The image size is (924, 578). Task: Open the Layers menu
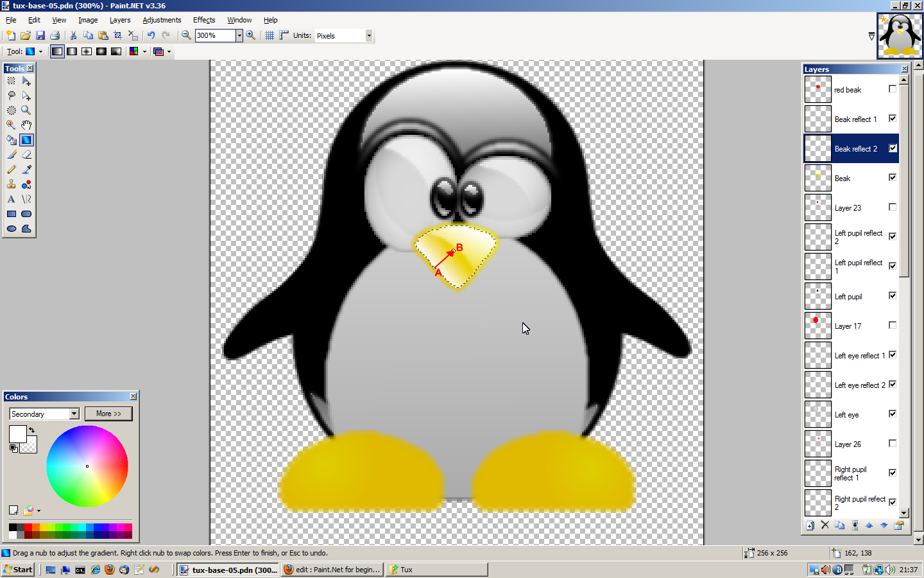(120, 20)
